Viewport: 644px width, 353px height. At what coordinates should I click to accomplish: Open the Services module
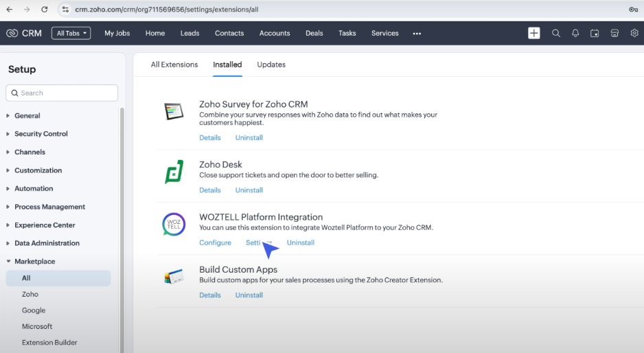click(385, 33)
